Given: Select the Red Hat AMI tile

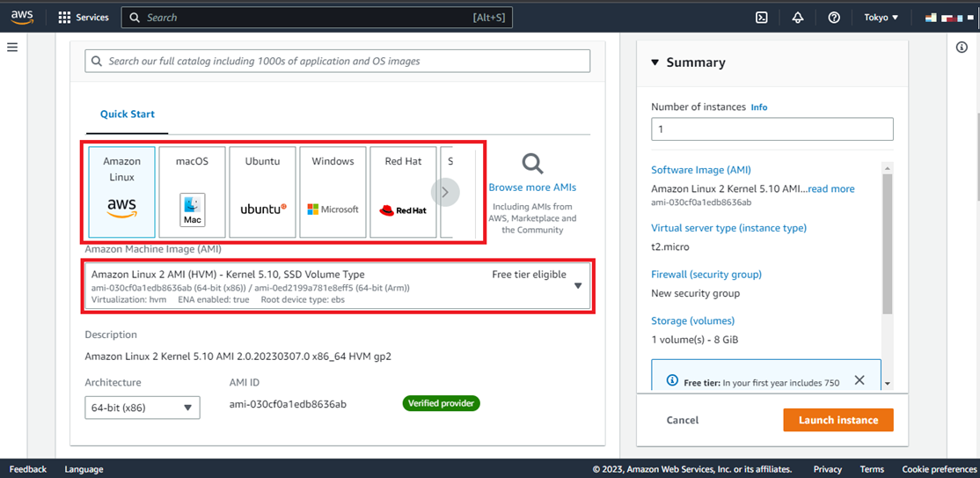Looking at the screenshot, I should tap(403, 192).
